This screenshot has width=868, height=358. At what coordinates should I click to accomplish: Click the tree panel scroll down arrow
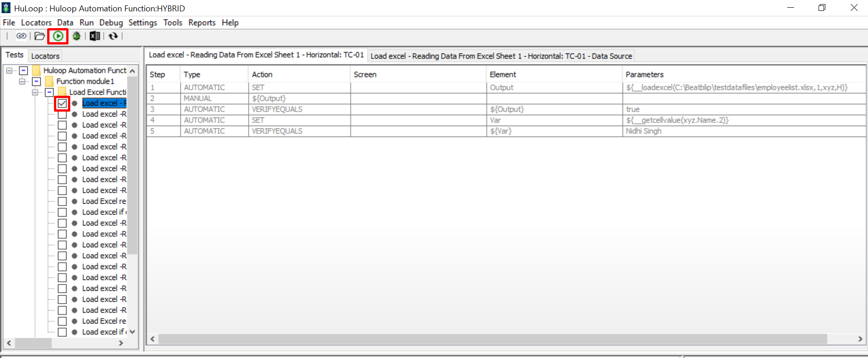(132, 332)
